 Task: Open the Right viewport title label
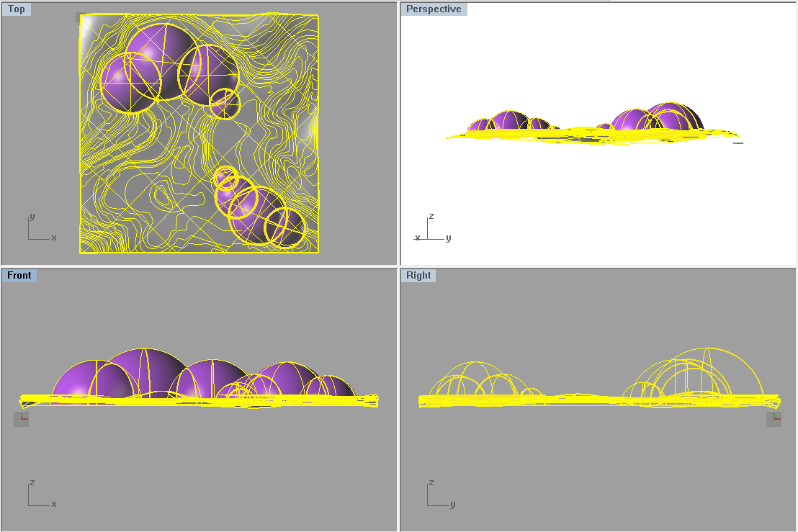(418, 275)
